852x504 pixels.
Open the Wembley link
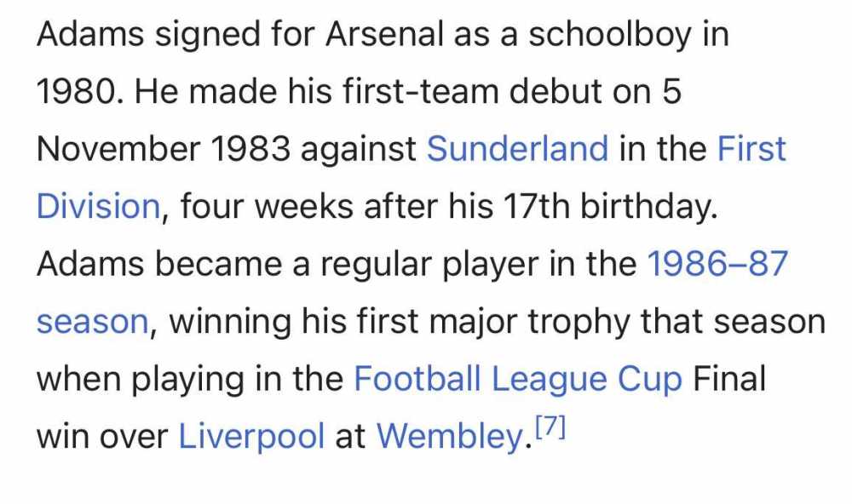click(448, 437)
